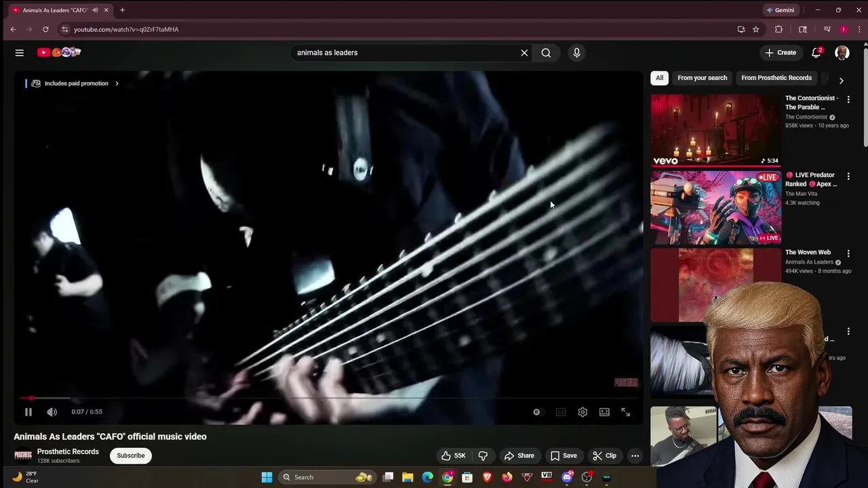The width and height of the screenshot is (868, 488).
Task: Click 'The Woven Web' video title
Action: point(808,252)
